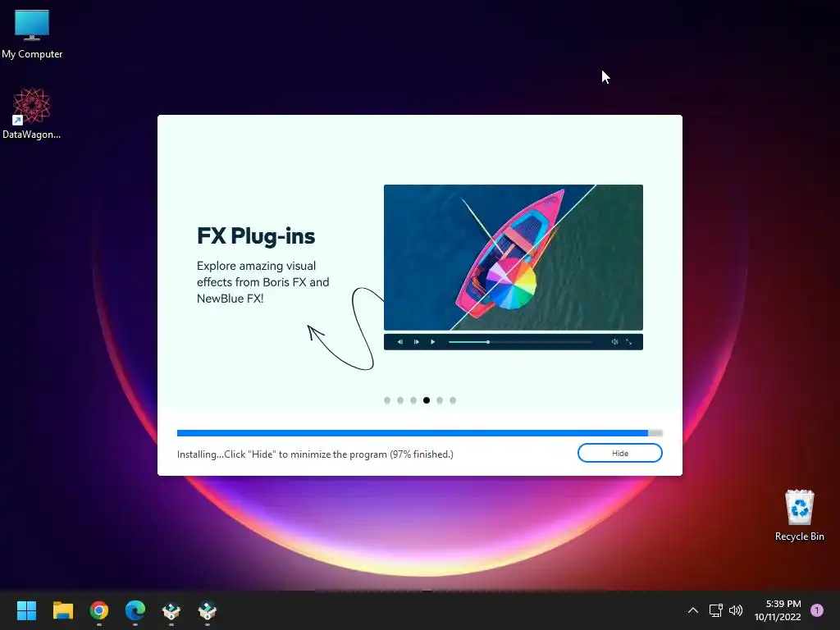The height and width of the screenshot is (630, 840).
Task: Click the rewind icon in the video preview
Action: 400,342
